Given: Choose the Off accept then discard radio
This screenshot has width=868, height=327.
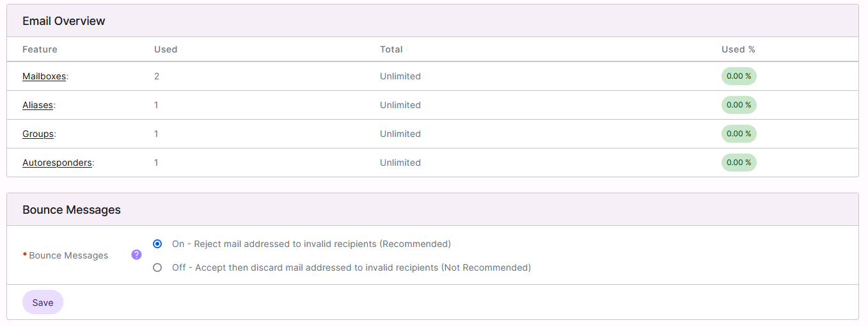Looking at the screenshot, I should (157, 267).
